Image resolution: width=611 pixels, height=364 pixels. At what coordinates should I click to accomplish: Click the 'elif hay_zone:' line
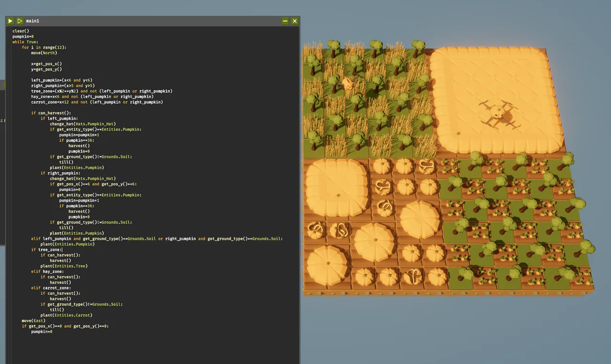tap(47, 271)
